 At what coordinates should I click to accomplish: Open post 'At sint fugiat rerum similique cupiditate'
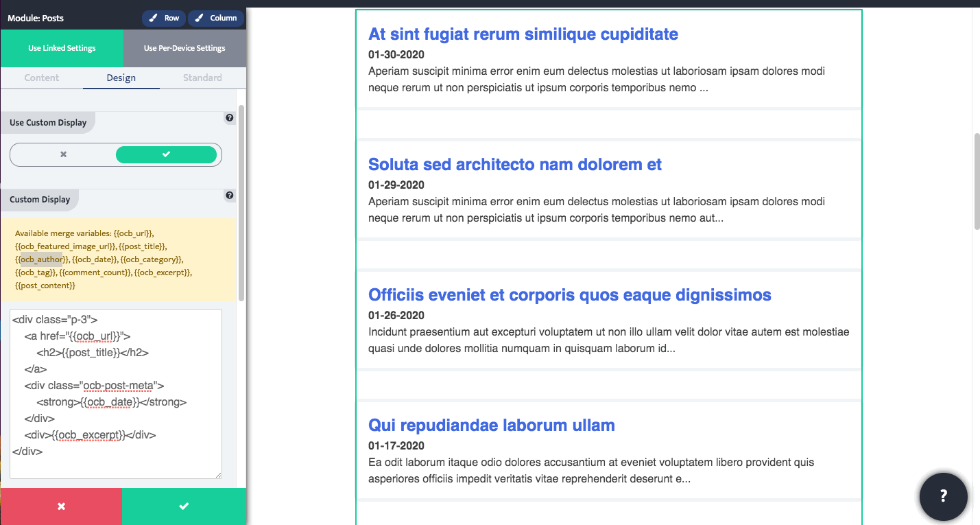pos(523,34)
